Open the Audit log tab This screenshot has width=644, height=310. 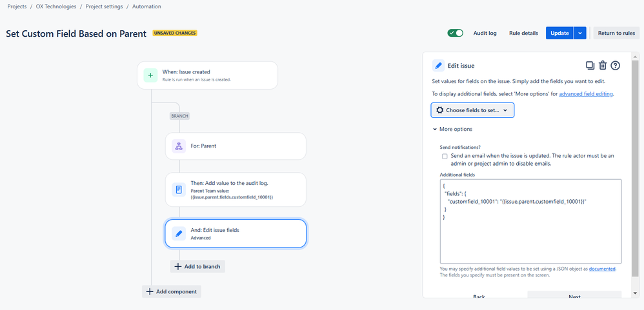485,34
